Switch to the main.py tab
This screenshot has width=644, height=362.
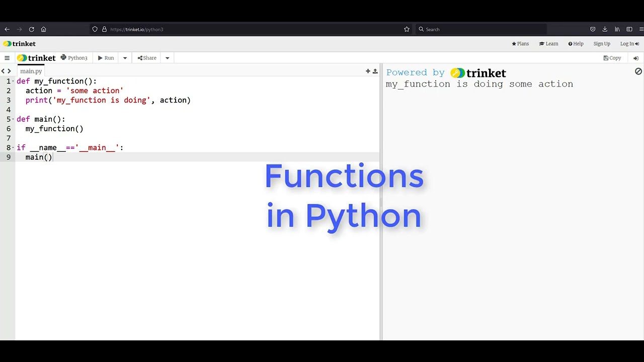point(31,71)
